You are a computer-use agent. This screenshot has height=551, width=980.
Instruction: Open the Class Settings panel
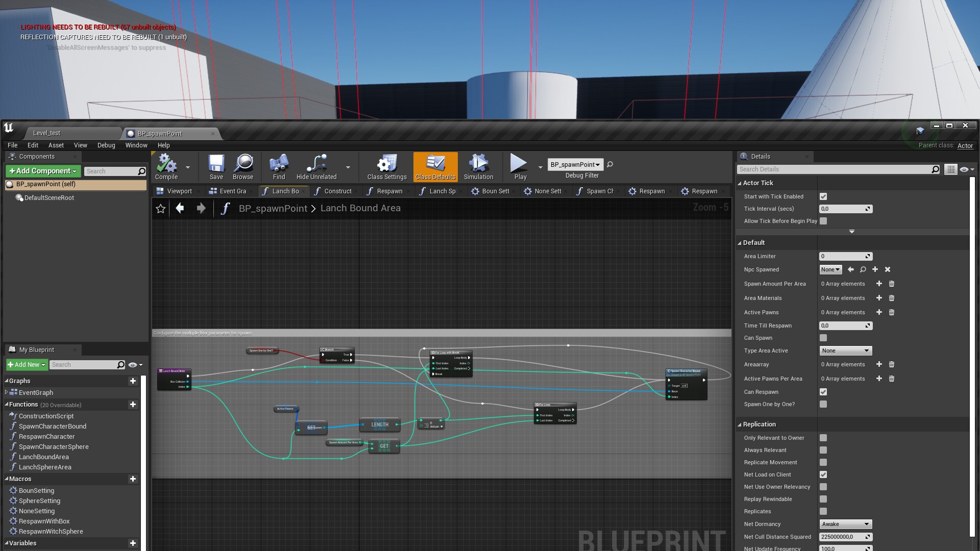tap(386, 167)
